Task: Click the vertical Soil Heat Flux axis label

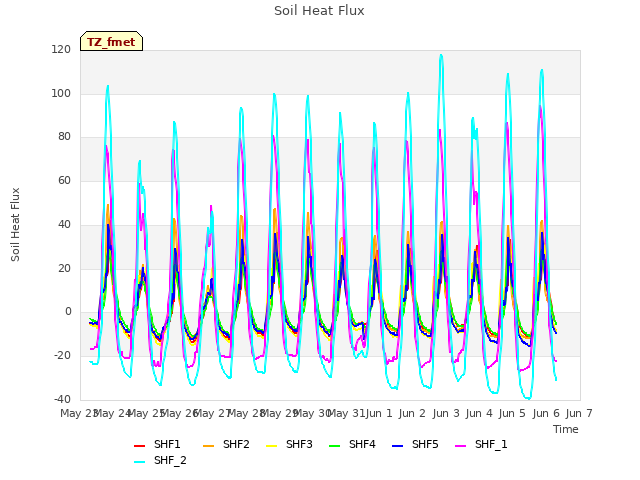Action: point(15,225)
